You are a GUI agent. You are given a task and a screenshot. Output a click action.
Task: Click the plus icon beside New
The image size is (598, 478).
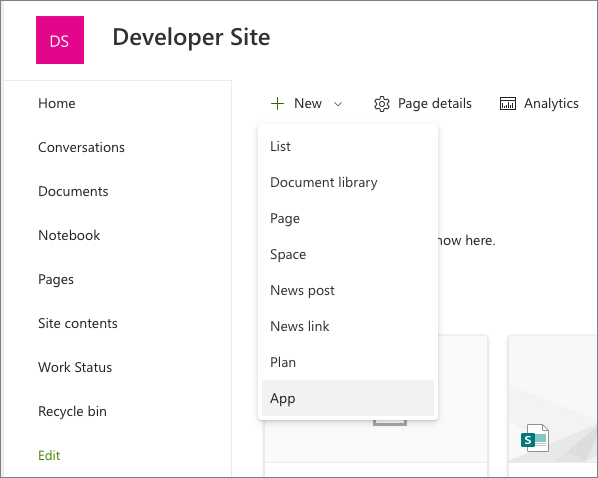click(278, 103)
